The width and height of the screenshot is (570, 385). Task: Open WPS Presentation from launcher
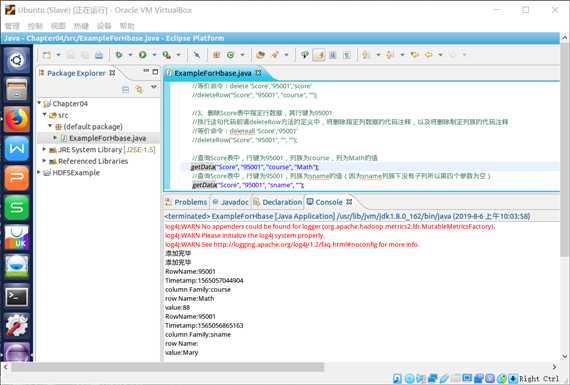tap(17, 178)
